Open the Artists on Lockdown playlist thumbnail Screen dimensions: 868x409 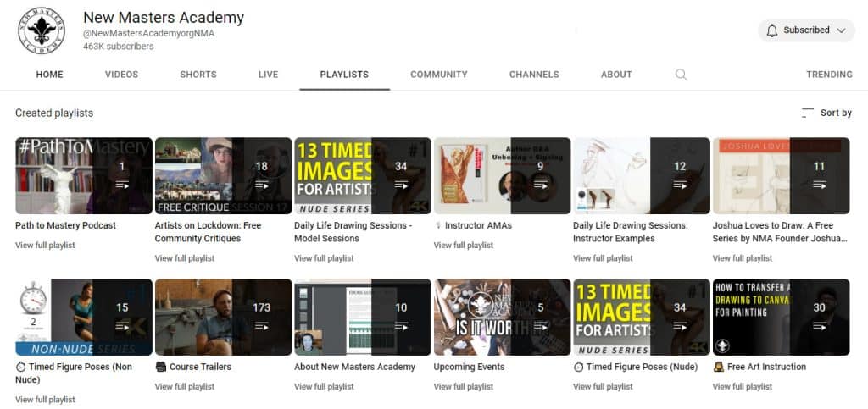[x=223, y=176]
